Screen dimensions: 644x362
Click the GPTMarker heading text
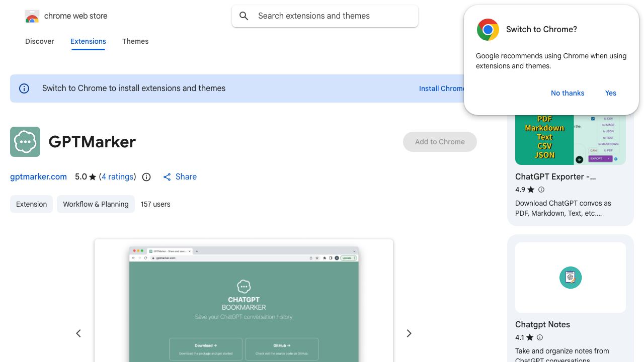click(92, 142)
